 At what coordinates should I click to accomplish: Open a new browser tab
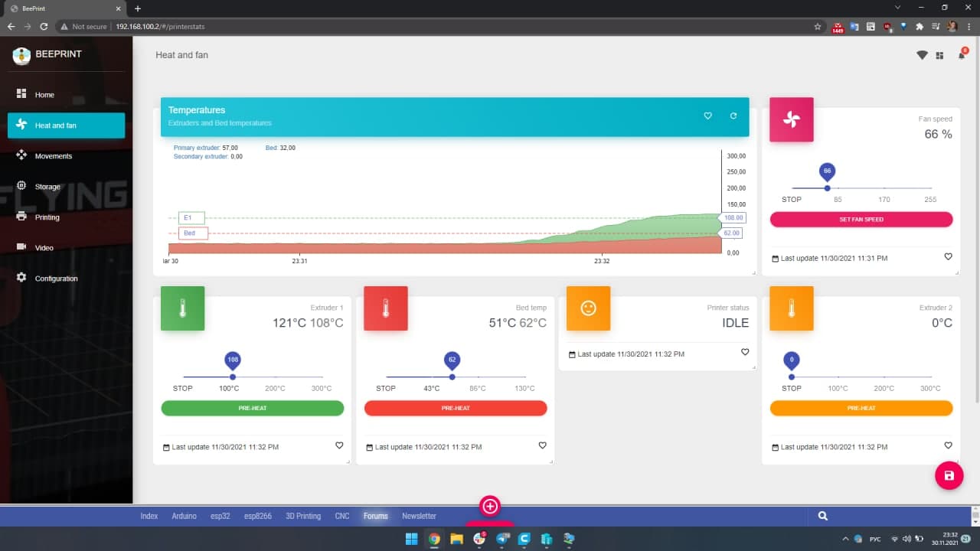138,8
